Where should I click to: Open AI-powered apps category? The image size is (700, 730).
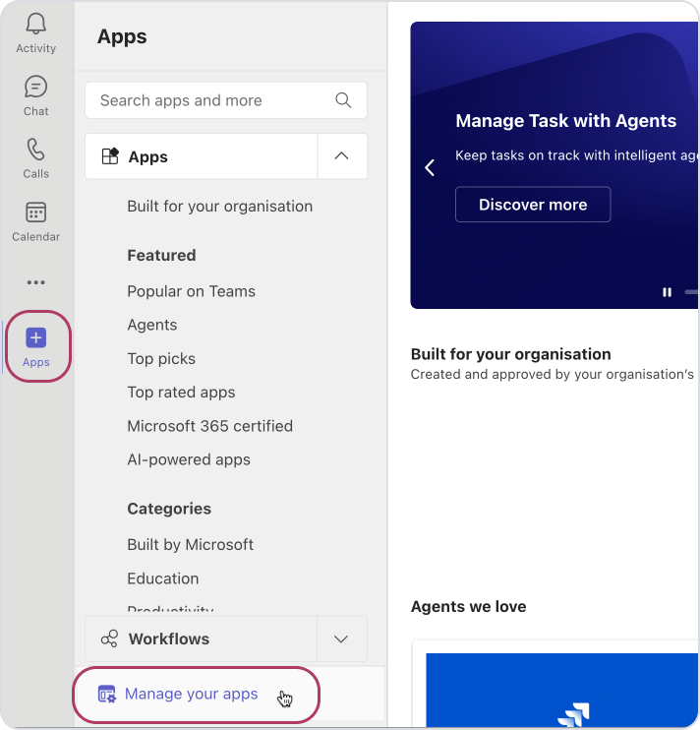(189, 460)
